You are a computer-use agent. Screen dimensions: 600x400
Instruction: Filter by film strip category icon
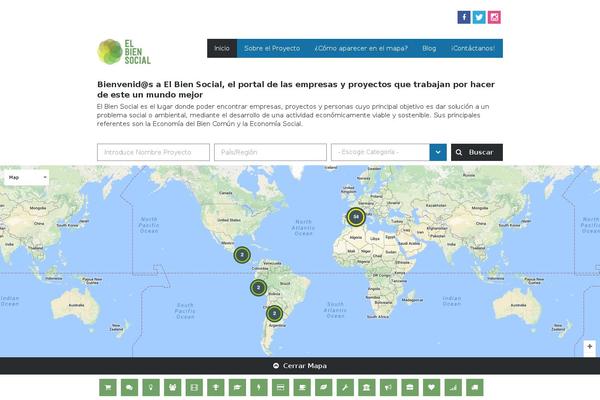[194, 387]
